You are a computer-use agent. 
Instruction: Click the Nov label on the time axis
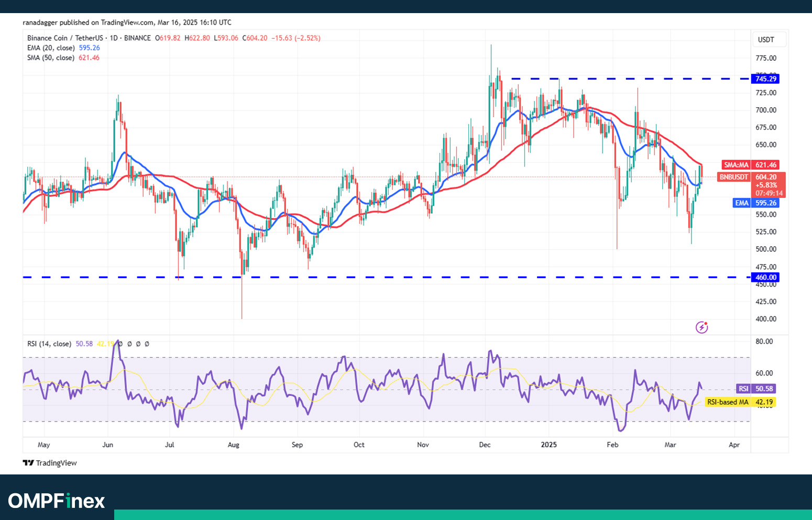point(423,445)
